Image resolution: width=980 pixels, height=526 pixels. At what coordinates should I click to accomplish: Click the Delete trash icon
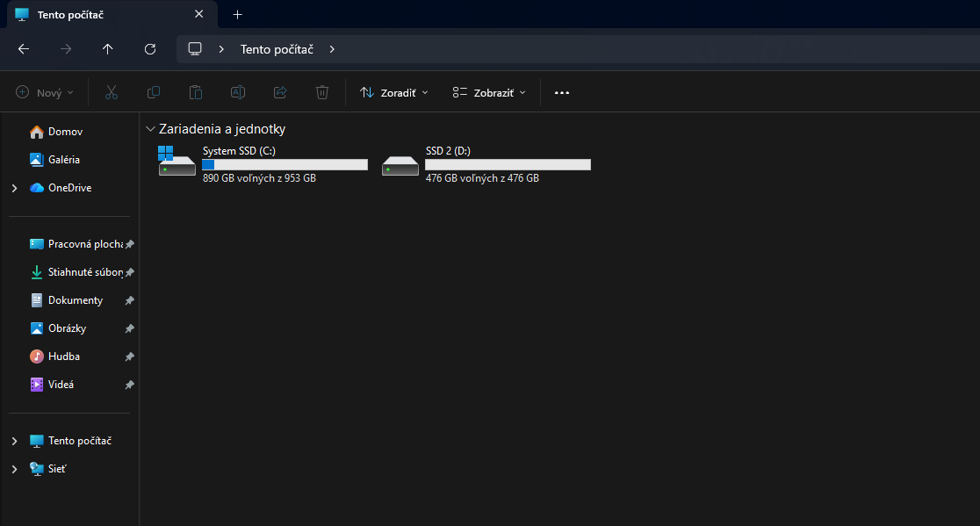coord(322,92)
